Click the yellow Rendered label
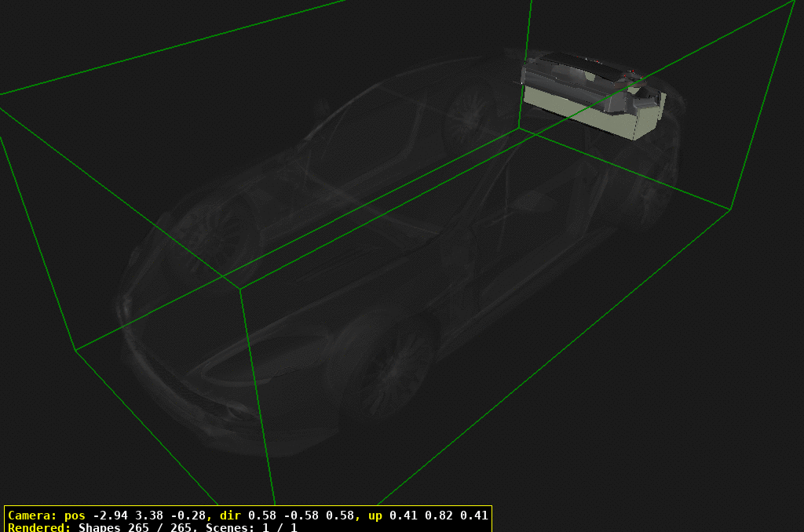The width and height of the screenshot is (804, 532). coord(39,527)
